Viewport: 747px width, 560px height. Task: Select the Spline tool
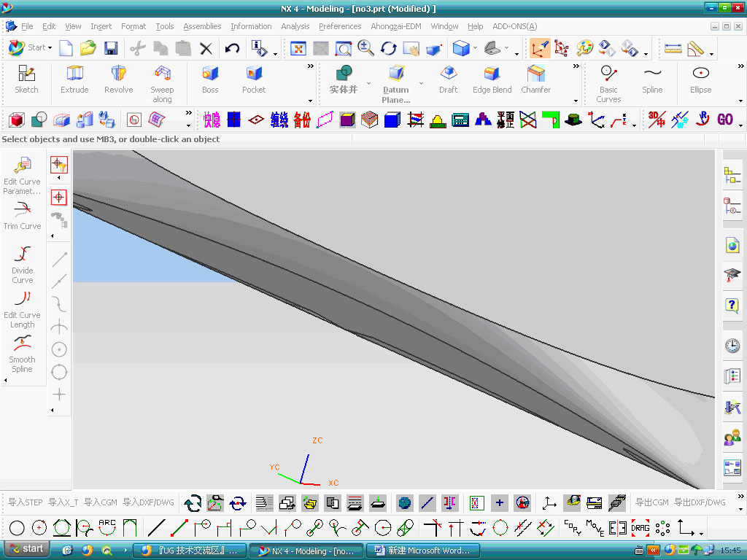point(652,79)
